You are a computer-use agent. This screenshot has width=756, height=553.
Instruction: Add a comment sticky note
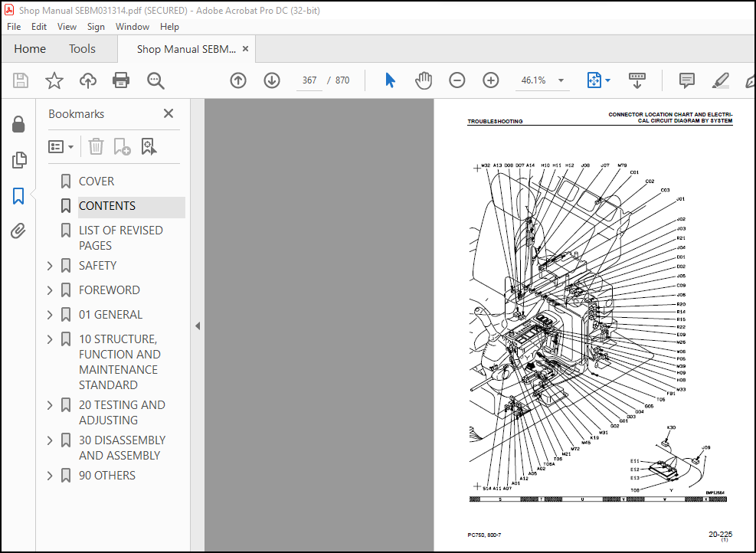click(686, 80)
